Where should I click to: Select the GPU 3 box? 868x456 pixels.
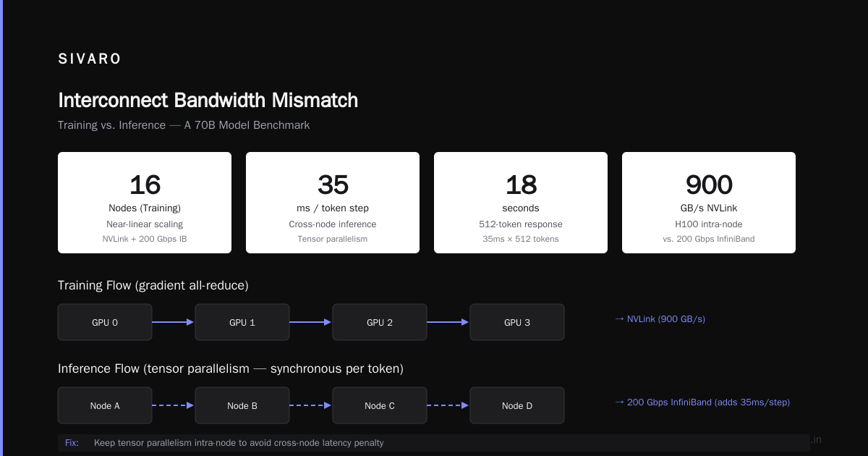click(x=517, y=322)
